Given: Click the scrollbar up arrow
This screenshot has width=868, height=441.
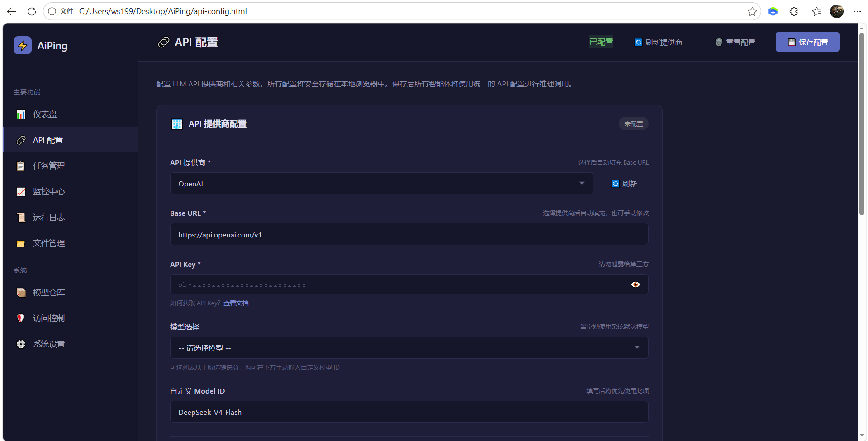Looking at the screenshot, I should (862, 28).
